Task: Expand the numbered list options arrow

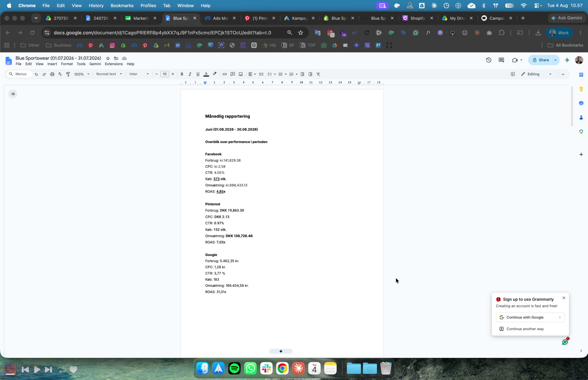Action: point(296,74)
